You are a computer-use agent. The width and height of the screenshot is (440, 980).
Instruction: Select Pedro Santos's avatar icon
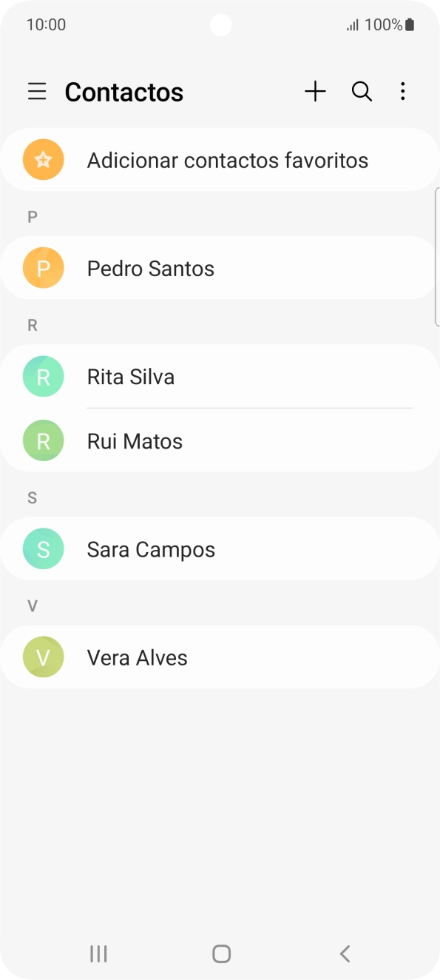pos(43,268)
